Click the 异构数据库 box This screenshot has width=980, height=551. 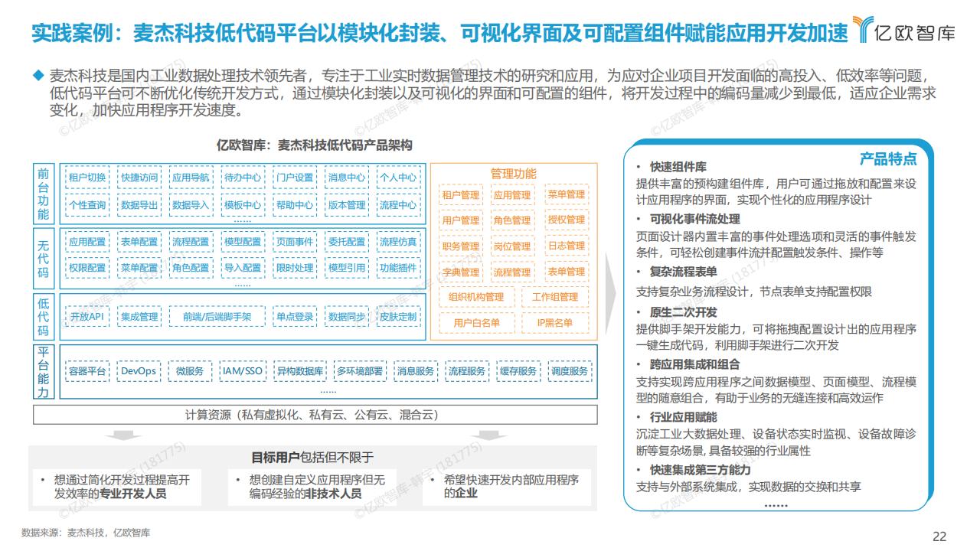pyautogui.click(x=300, y=371)
